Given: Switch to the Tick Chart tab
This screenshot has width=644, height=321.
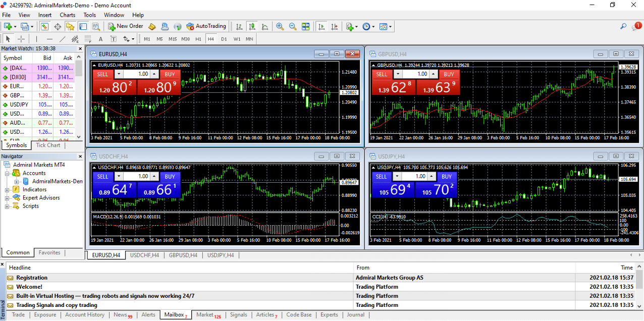Looking at the screenshot, I should pos(48,145).
